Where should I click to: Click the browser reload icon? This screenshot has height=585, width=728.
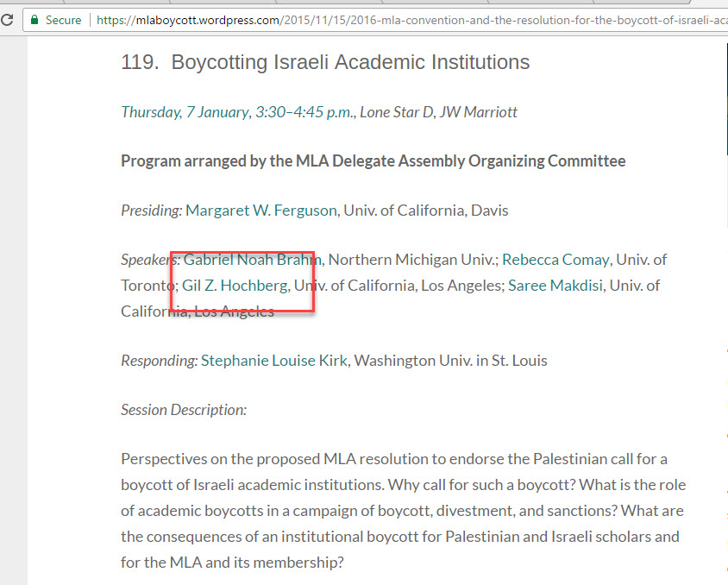click(7, 19)
